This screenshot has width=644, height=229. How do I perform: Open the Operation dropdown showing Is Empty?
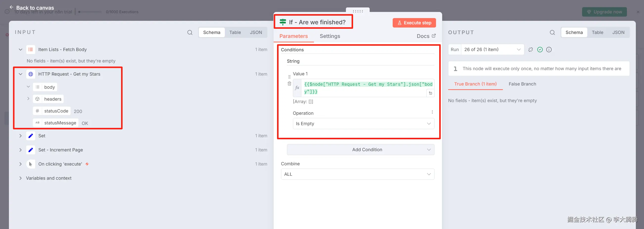[363, 124]
